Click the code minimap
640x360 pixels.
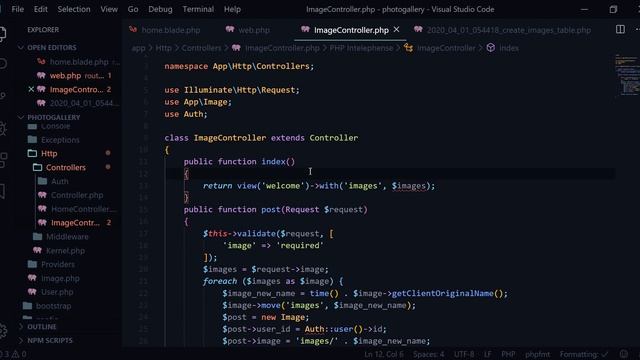pyautogui.click(x=627, y=76)
